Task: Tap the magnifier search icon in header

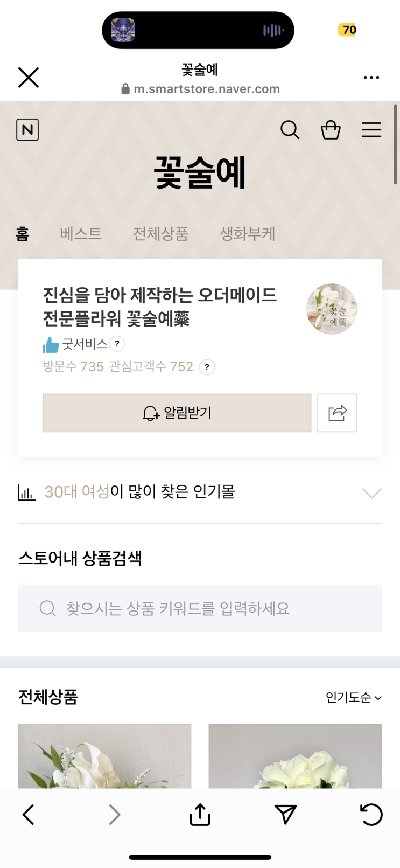Action: (290, 130)
